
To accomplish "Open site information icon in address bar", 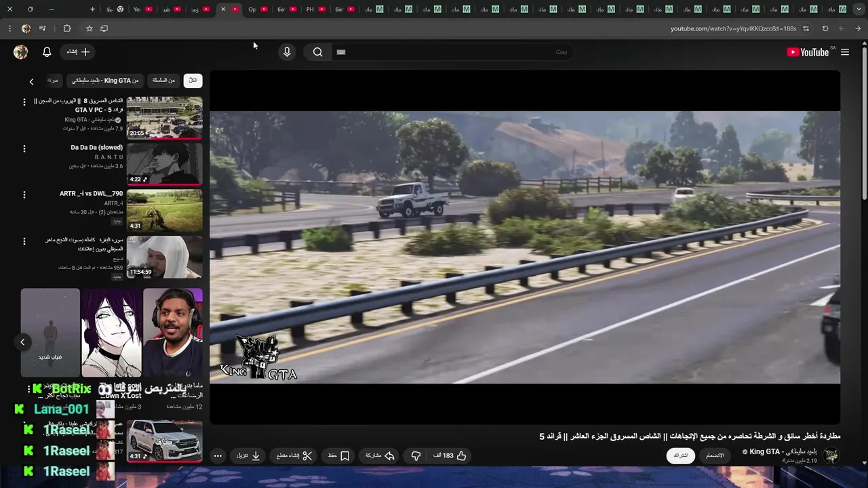I will click(x=806, y=28).
